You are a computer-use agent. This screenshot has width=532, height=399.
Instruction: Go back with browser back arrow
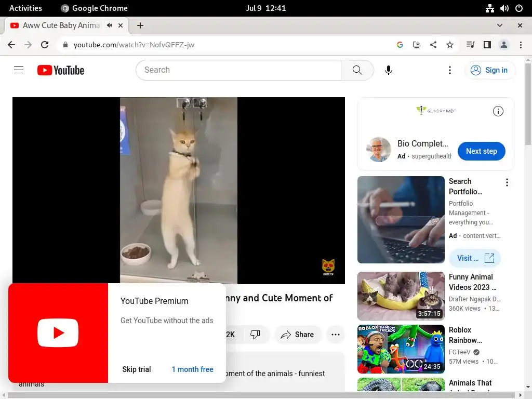11,45
